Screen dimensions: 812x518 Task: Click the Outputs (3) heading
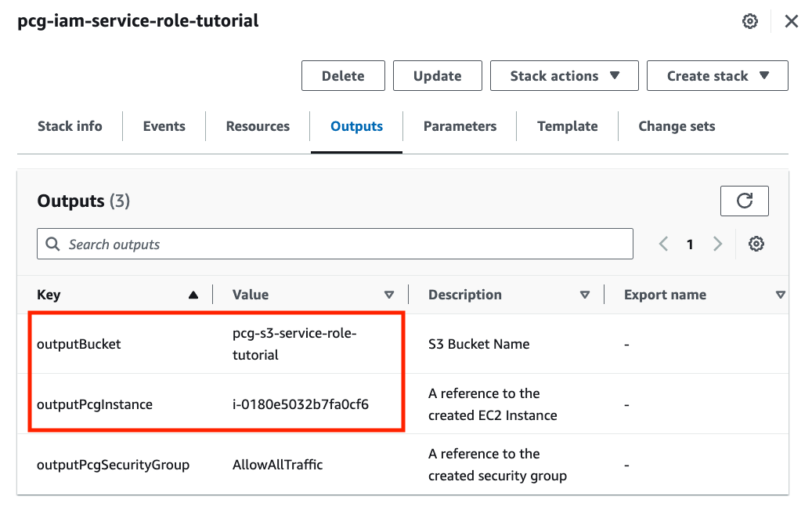pyautogui.click(x=83, y=201)
